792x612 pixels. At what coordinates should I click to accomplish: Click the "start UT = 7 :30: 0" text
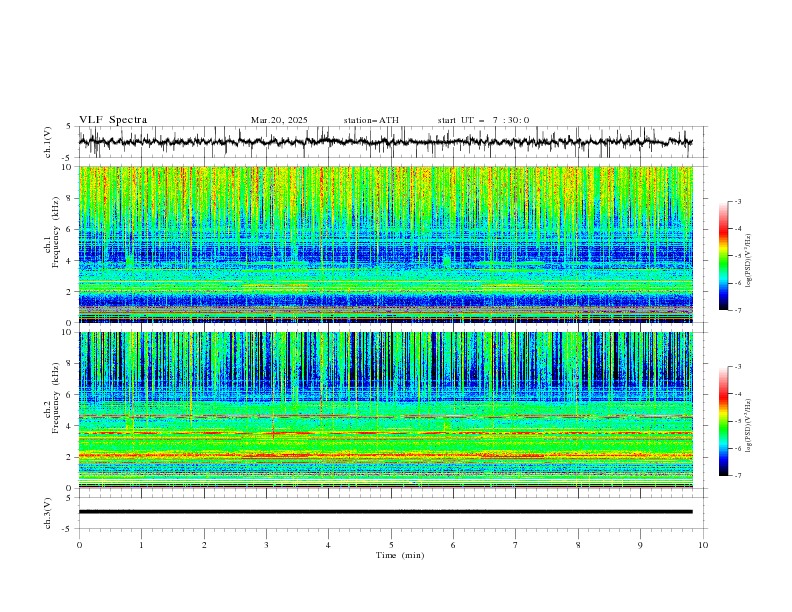(483, 120)
